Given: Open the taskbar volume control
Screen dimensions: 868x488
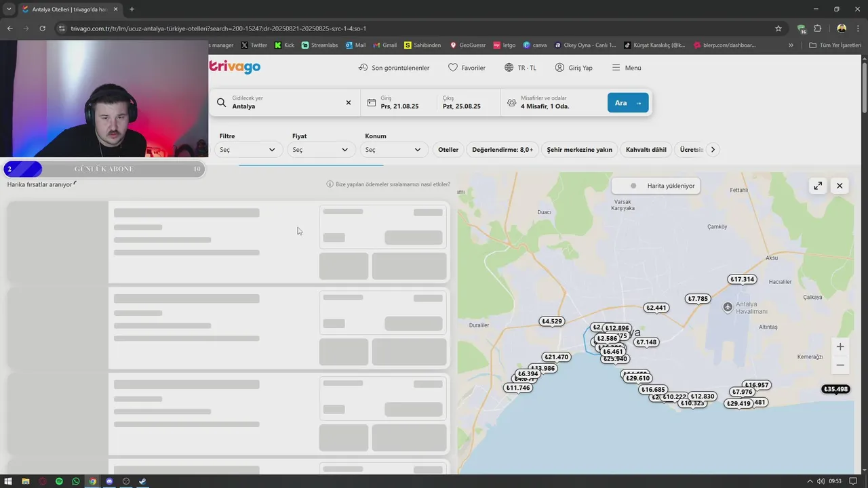Looking at the screenshot, I should click(x=821, y=481).
